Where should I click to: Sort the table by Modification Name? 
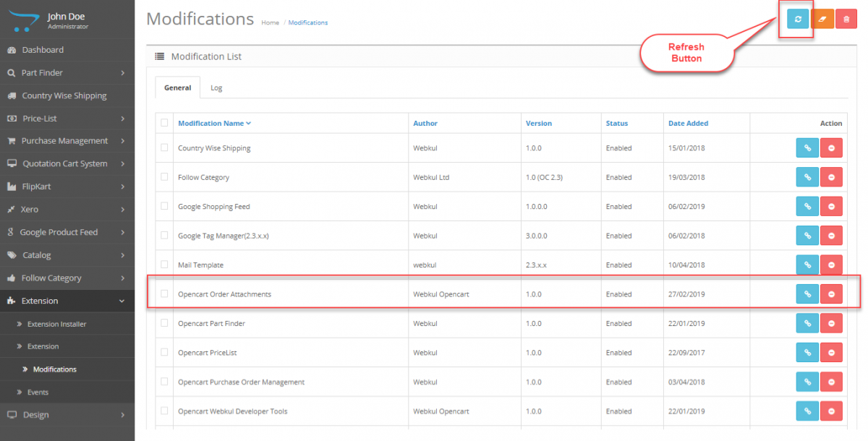click(x=211, y=123)
